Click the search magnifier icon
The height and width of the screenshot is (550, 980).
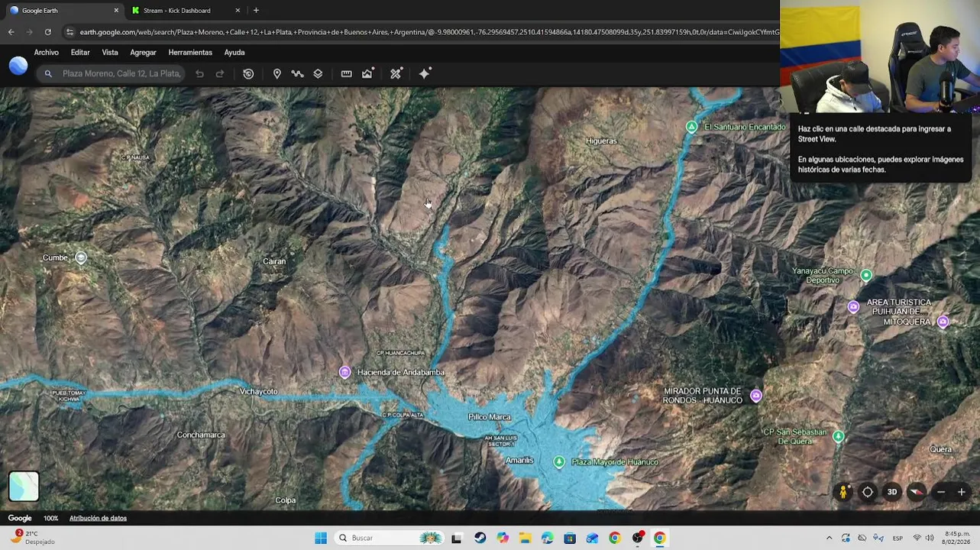coord(48,74)
